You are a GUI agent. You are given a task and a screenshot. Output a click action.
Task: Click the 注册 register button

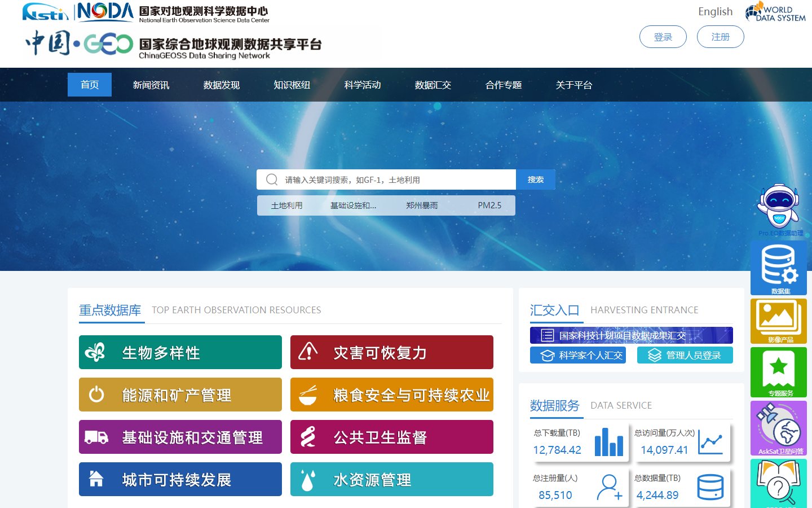point(721,37)
